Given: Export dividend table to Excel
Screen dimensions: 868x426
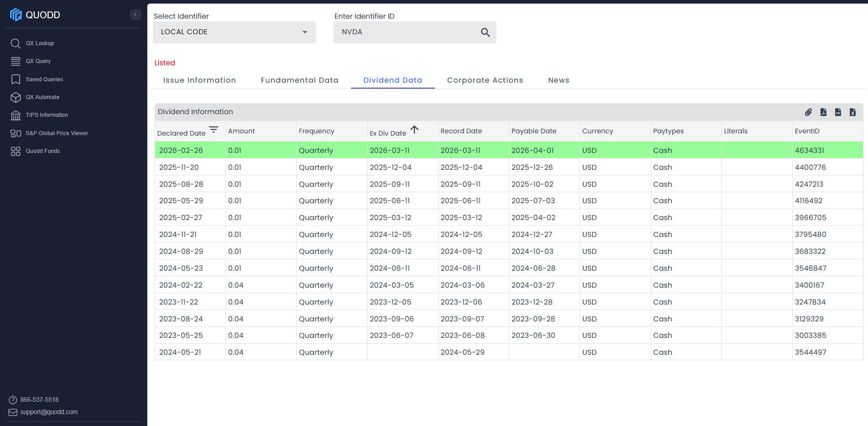Looking at the screenshot, I should click(852, 112).
